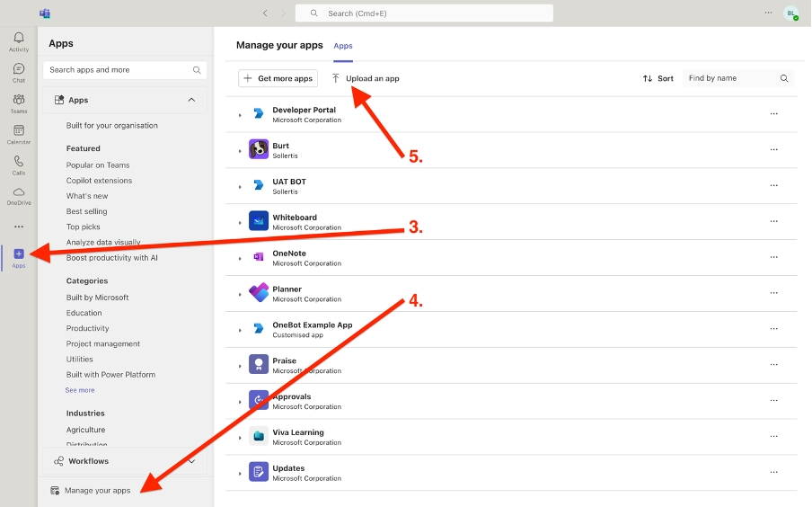
Task: Expand the Burt row triangle
Action: click(240, 151)
